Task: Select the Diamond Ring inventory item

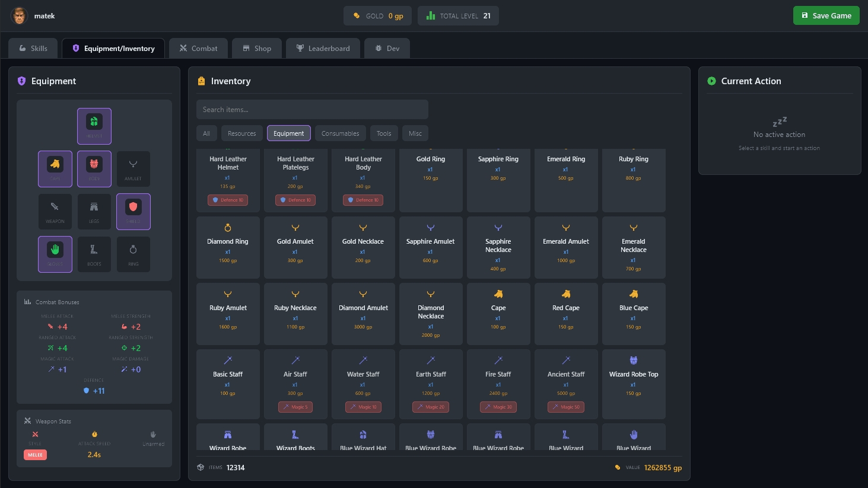Action: [228, 247]
